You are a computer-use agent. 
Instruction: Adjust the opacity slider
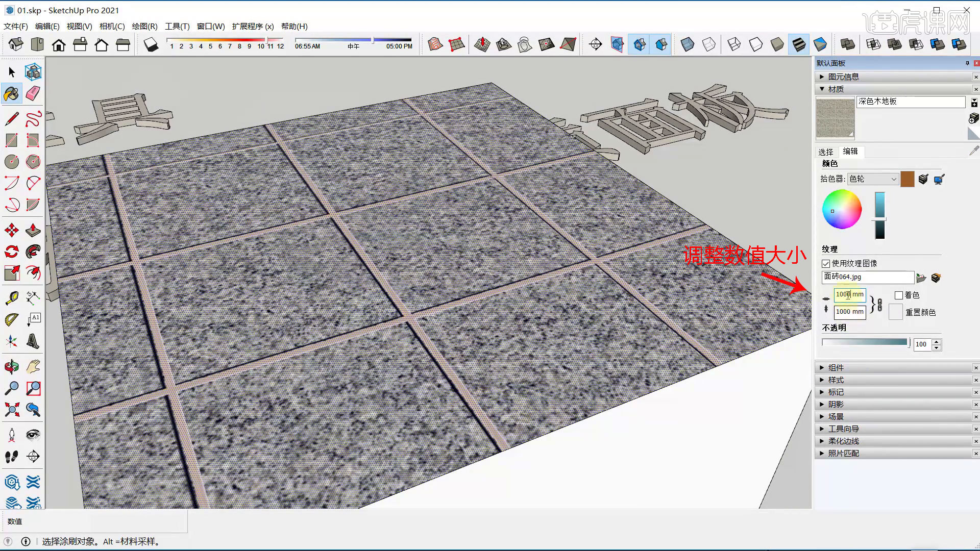click(x=866, y=343)
